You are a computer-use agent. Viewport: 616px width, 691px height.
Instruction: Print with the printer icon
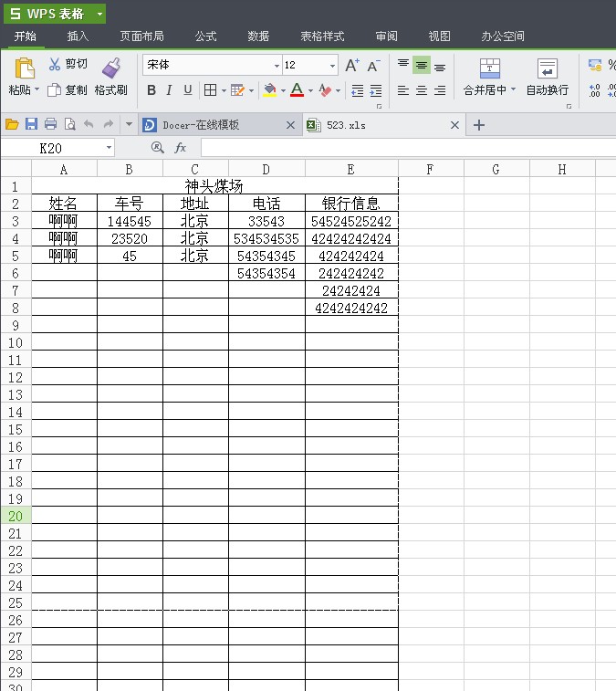coord(51,124)
